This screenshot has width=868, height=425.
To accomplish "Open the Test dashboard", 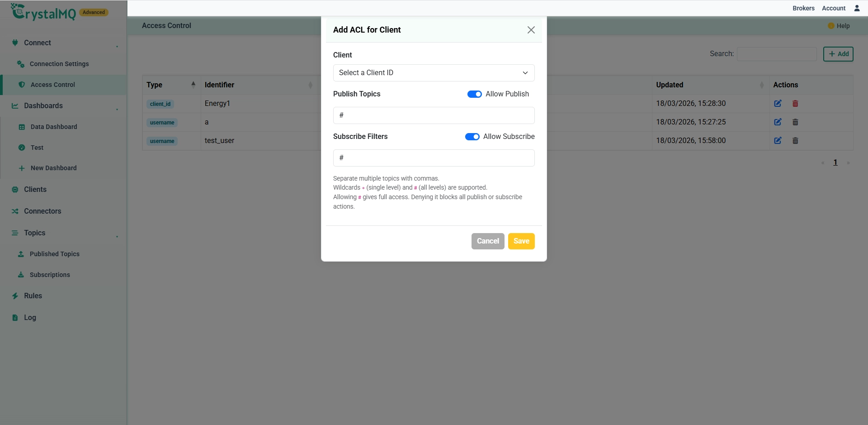I will click(37, 148).
